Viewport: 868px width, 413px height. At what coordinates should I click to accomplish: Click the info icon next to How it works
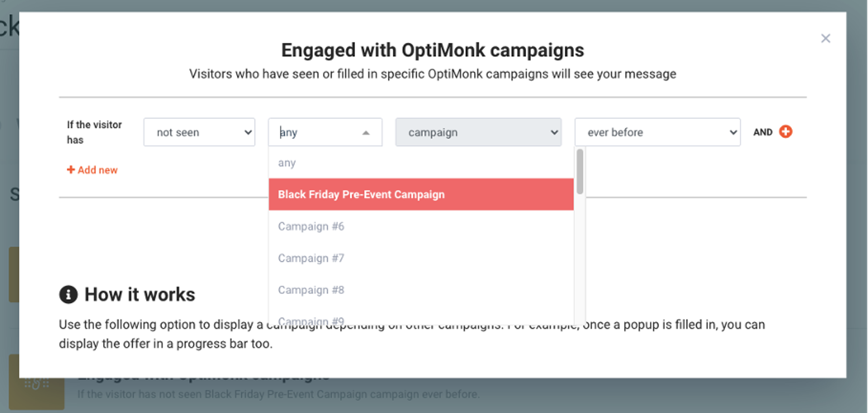pyautogui.click(x=68, y=294)
